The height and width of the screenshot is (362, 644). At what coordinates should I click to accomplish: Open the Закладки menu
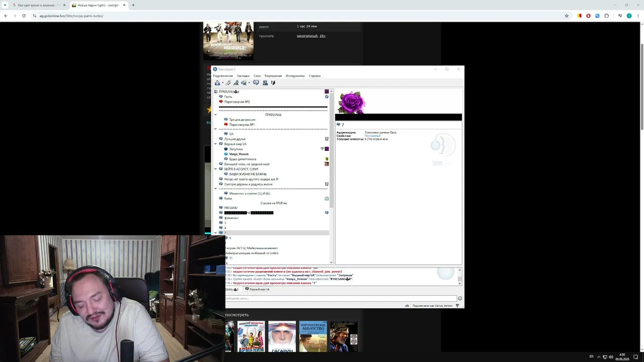point(243,76)
